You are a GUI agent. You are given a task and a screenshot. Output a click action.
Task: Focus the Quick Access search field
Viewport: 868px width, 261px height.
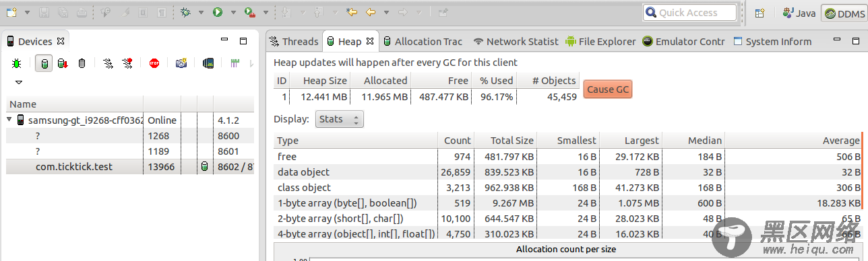689,12
